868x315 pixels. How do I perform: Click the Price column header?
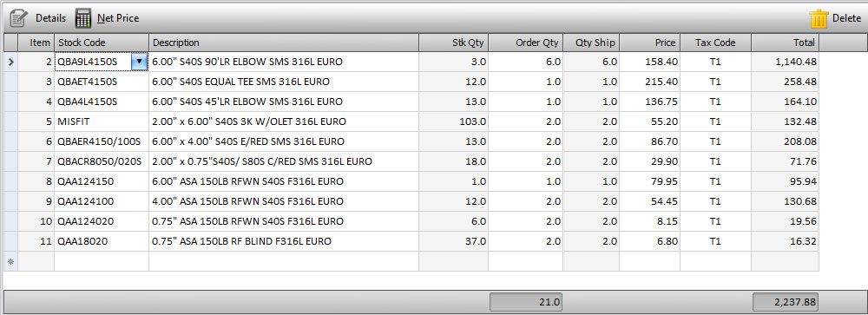649,43
